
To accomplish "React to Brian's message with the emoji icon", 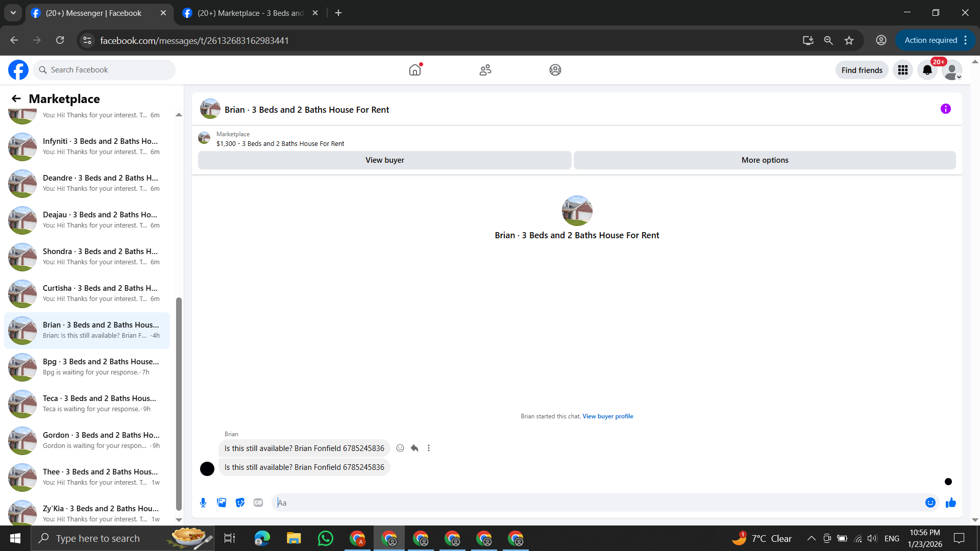I will 400,448.
